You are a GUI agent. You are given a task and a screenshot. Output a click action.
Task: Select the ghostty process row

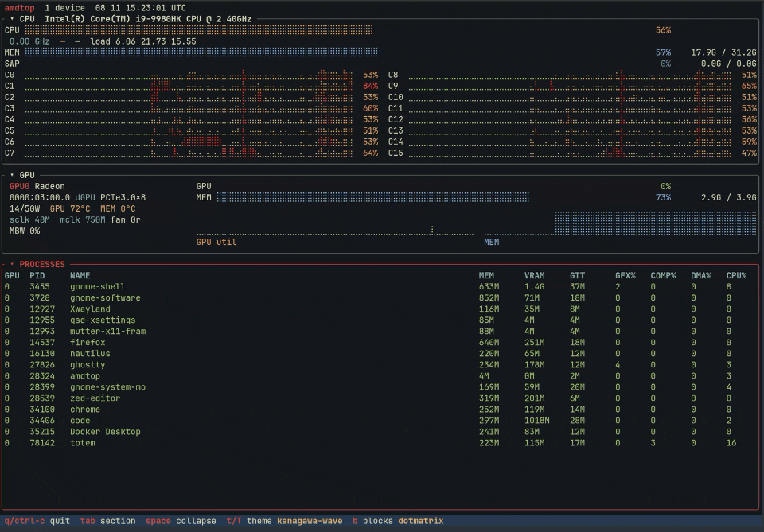tap(381, 365)
